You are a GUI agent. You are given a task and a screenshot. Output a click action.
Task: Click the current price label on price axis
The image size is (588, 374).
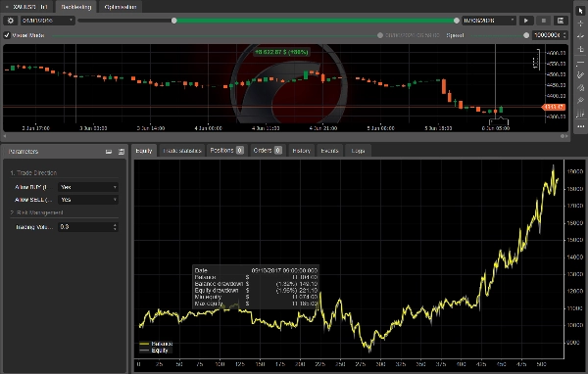554,107
